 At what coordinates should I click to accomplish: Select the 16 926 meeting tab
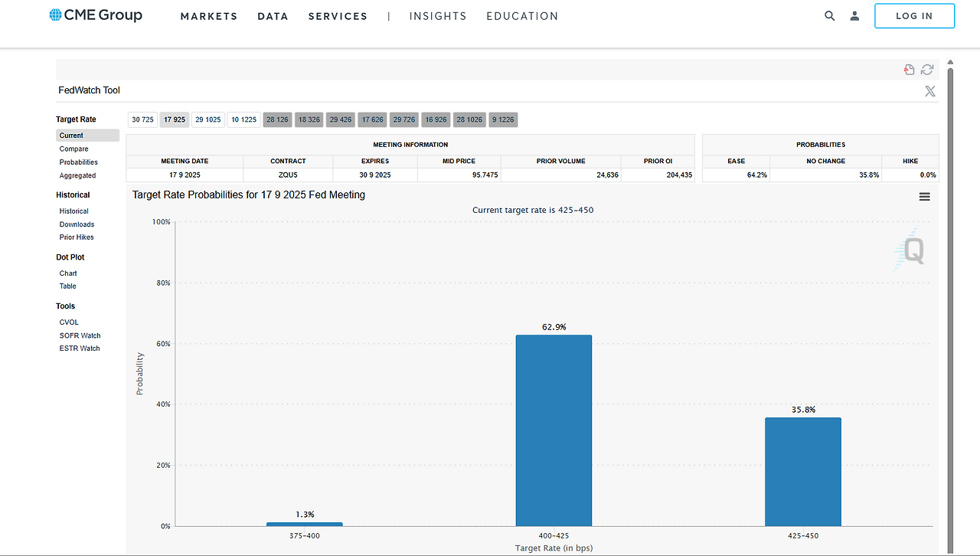point(436,119)
